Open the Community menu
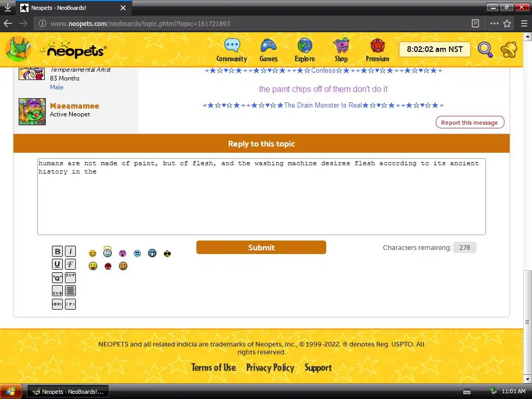532x399 pixels. [x=232, y=50]
